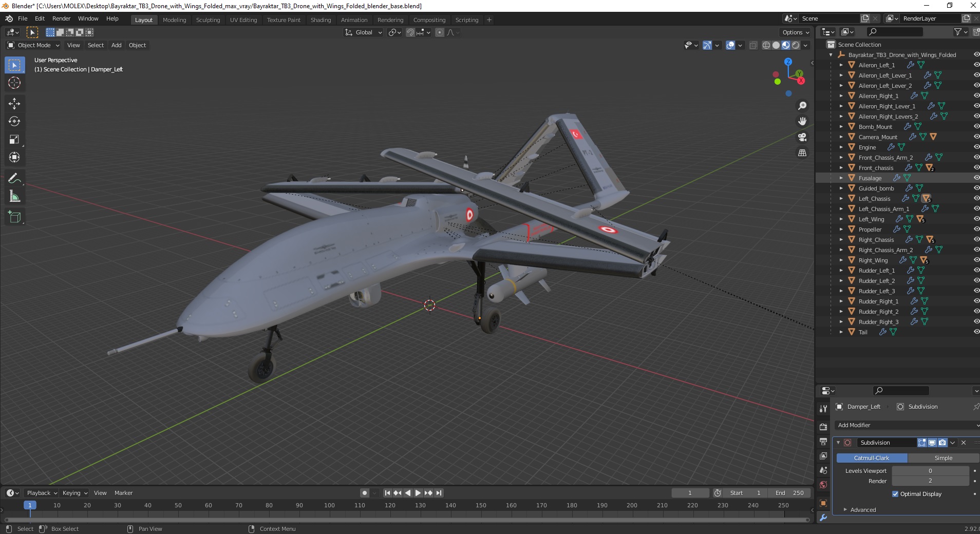
Task: Open the Output properties tab
Action: click(x=823, y=442)
